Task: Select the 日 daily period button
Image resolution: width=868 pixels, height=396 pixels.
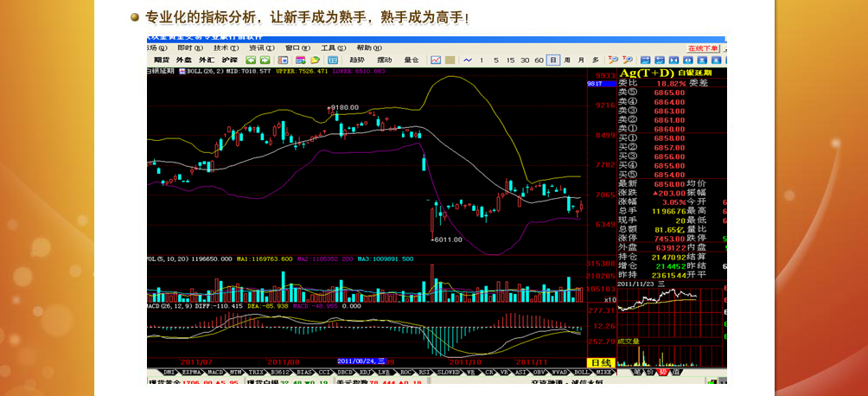Action: 553,60
